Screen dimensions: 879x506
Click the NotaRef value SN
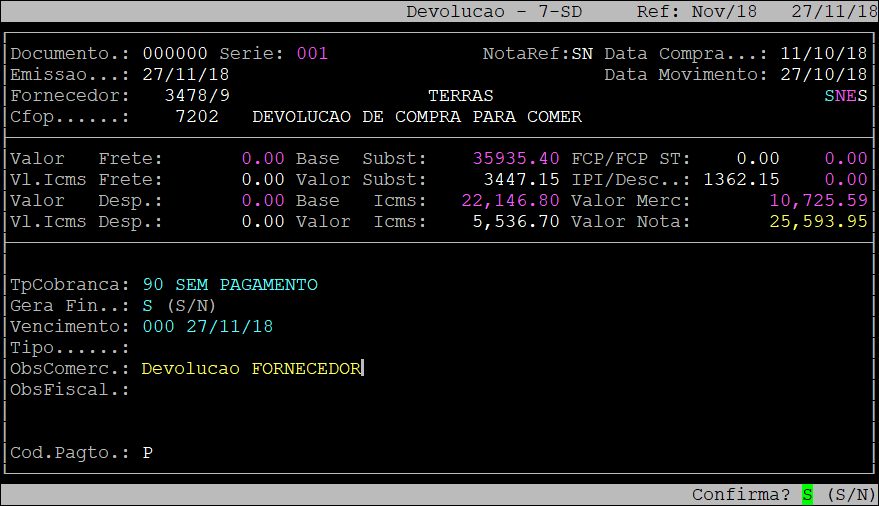coord(582,54)
